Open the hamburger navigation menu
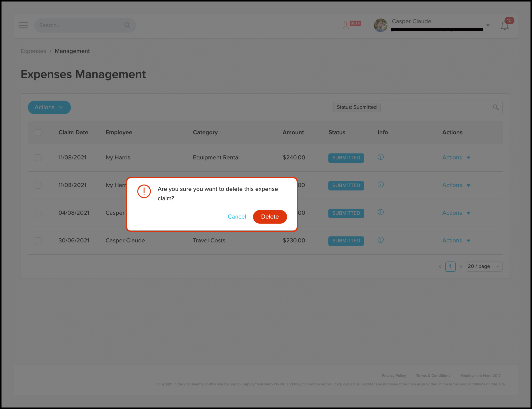Screen dimensions: 532x409 pyautogui.click(x=23, y=25)
